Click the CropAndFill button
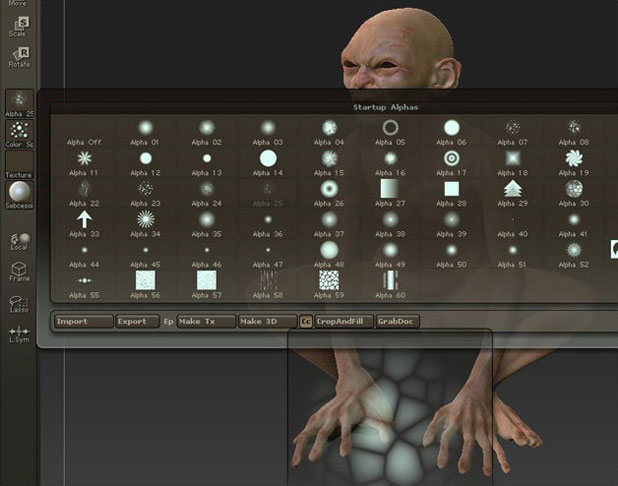This screenshot has height=486, width=618. [344, 322]
